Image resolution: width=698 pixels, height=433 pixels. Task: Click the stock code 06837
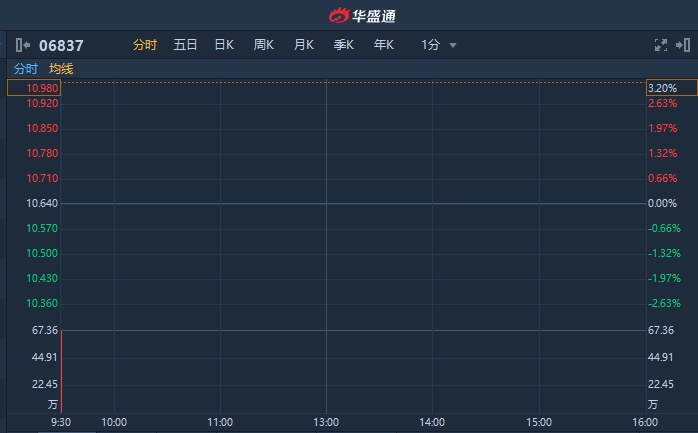[x=61, y=45]
